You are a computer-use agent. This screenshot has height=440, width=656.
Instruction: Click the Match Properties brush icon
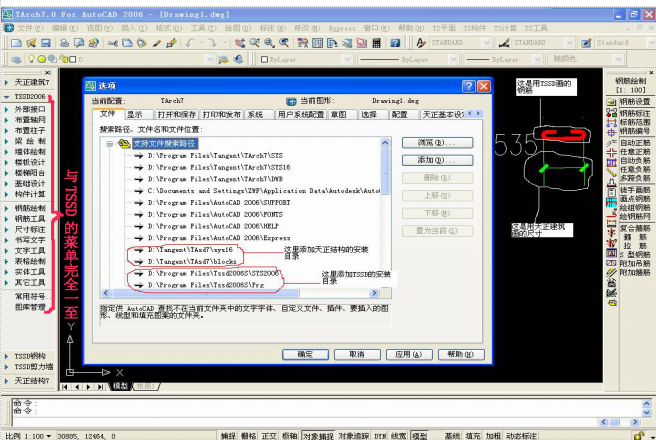[156, 43]
